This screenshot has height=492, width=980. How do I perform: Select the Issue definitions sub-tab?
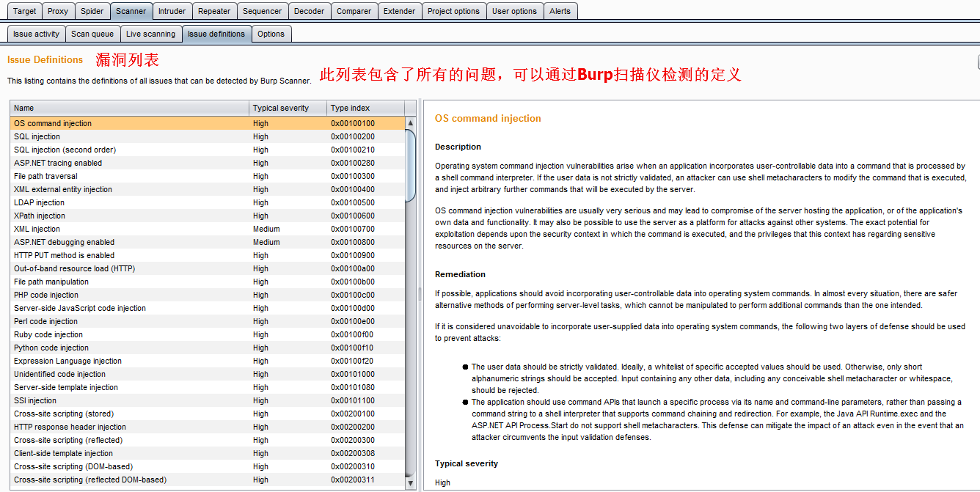(216, 34)
